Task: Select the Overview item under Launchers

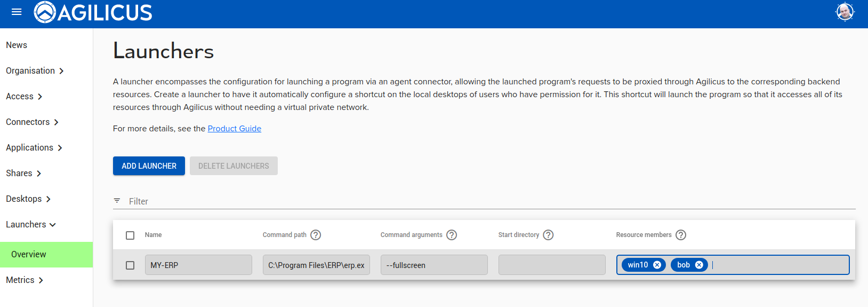Action: click(x=29, y=255)
